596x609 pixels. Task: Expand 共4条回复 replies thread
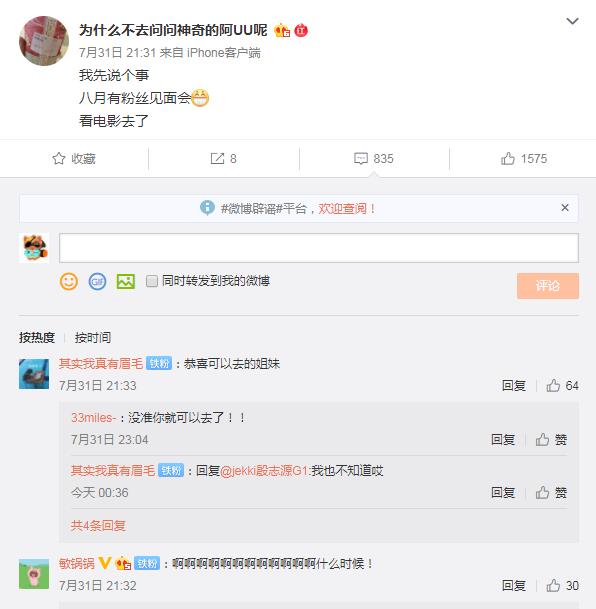click(x=98, y=525)
